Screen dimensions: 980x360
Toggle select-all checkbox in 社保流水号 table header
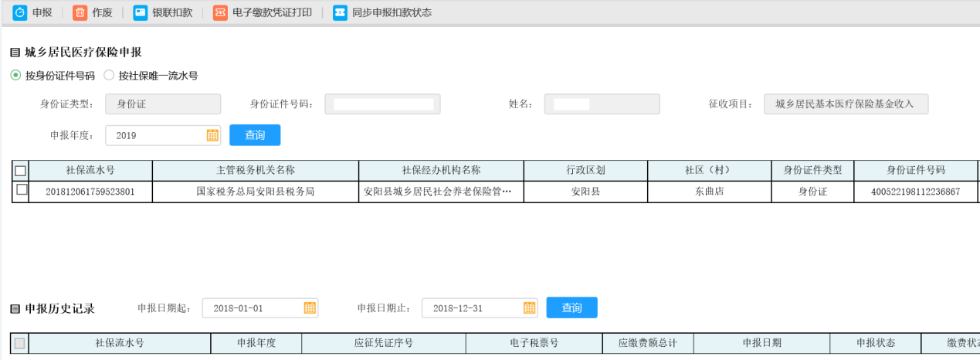[x=21, y=171]
